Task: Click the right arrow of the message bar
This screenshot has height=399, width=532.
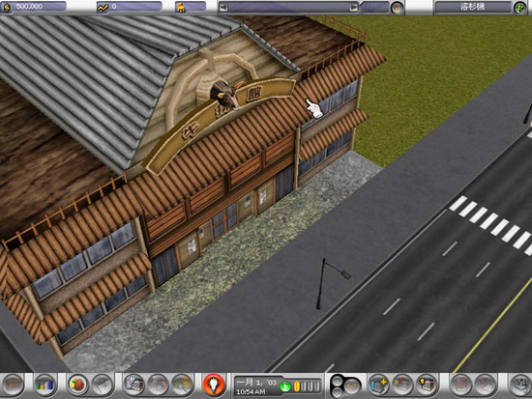Action: (x=354, y=7)
